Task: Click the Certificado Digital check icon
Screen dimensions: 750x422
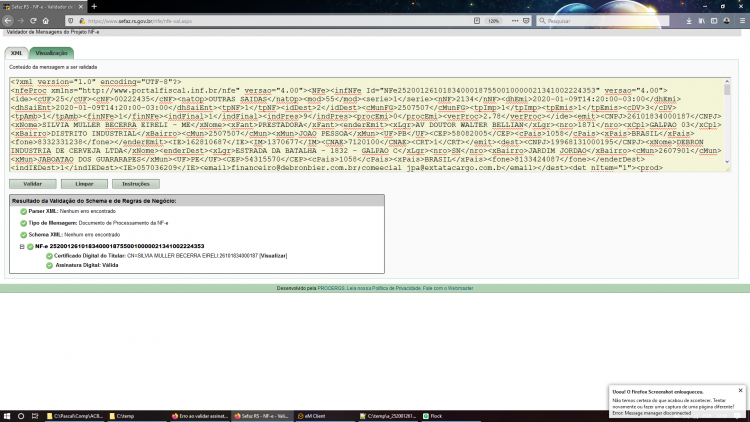Action: click(x=49, y=256)
